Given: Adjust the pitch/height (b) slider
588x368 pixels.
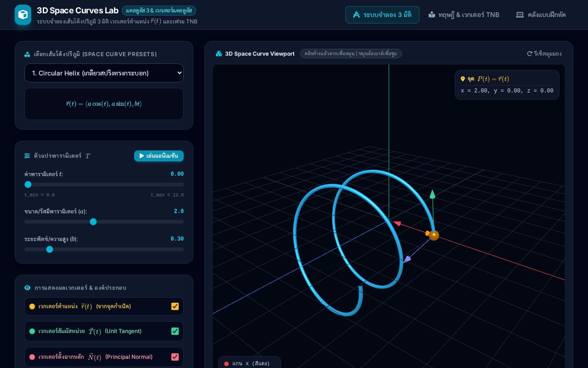Looking at the screenshot, I should pos(104,249).
